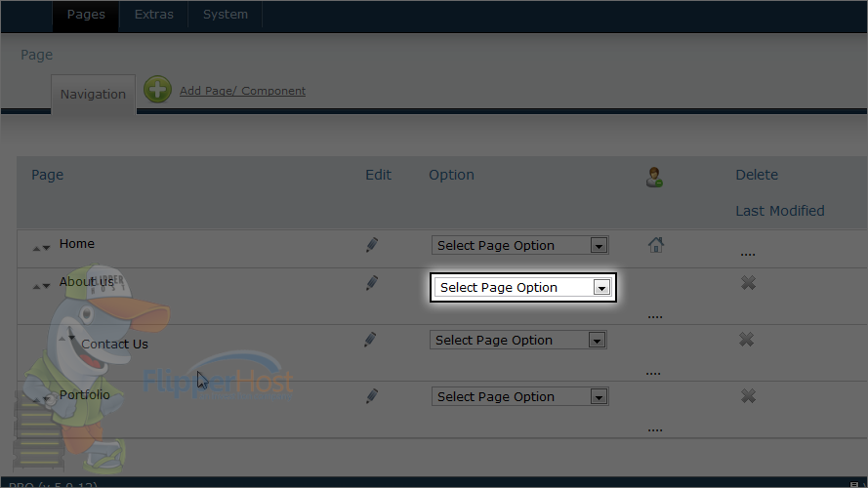Click the Page heading above the tabs
Image resolution: width=868 pixels, height=488 pixels.
coord(36,56)
